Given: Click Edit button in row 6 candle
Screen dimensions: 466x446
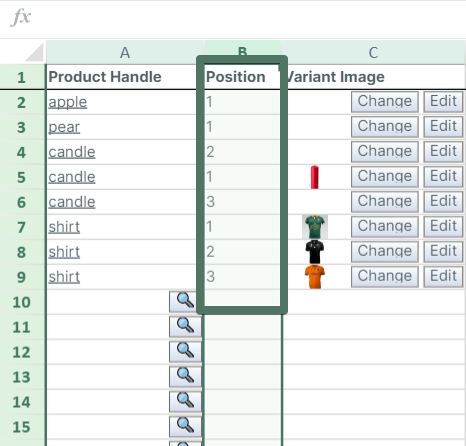Looking at the screenshot, I should [x=443, y=202].
